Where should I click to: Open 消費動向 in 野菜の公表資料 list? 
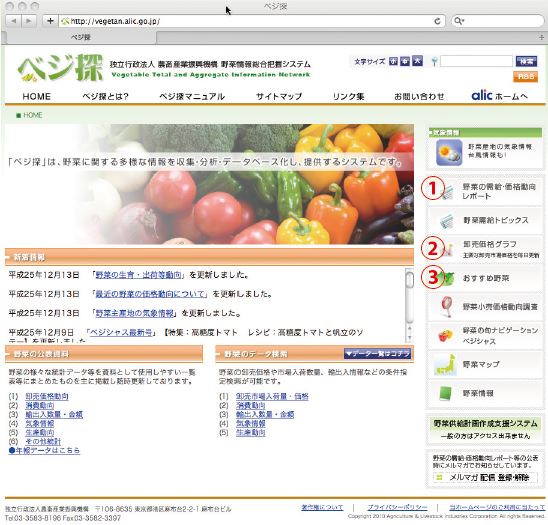[40, 405]
